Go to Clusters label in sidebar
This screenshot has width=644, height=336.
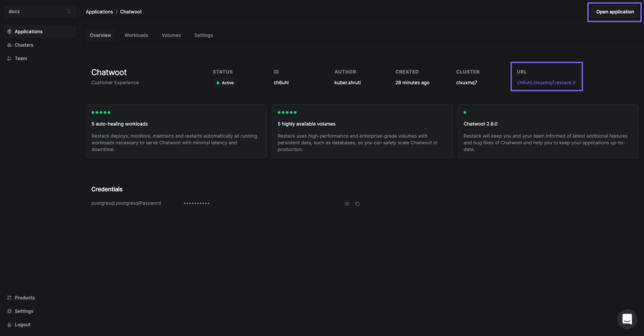pyautogui.click(x=24, y=45)
